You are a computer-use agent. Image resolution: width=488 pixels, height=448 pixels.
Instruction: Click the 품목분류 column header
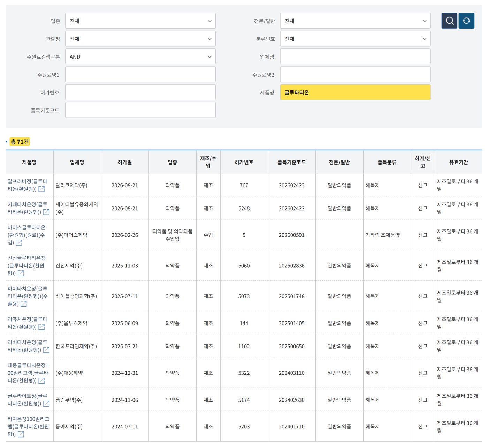(x=387, y=162)
